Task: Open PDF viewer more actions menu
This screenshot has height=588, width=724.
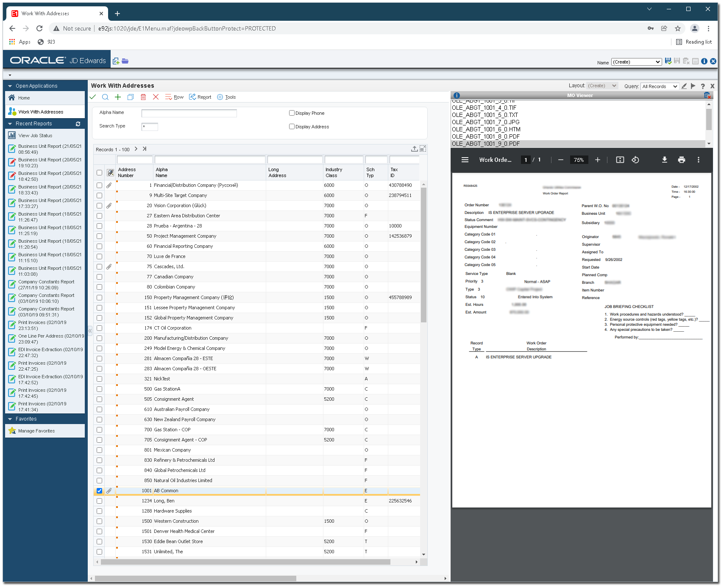Action: point(699,160)
